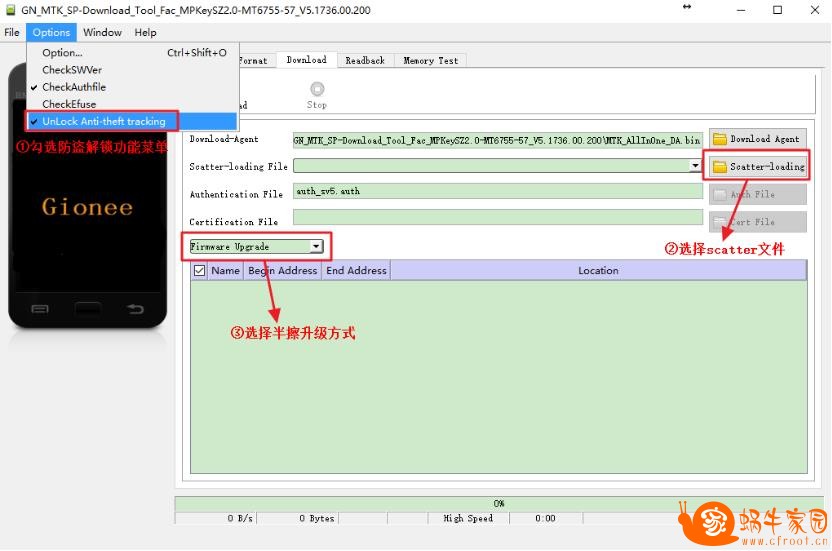Select CheckSWVer from Options menu

(133, 70)
